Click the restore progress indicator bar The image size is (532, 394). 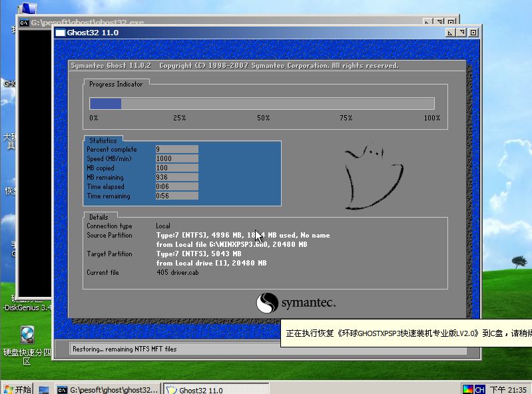pos(262,103)
